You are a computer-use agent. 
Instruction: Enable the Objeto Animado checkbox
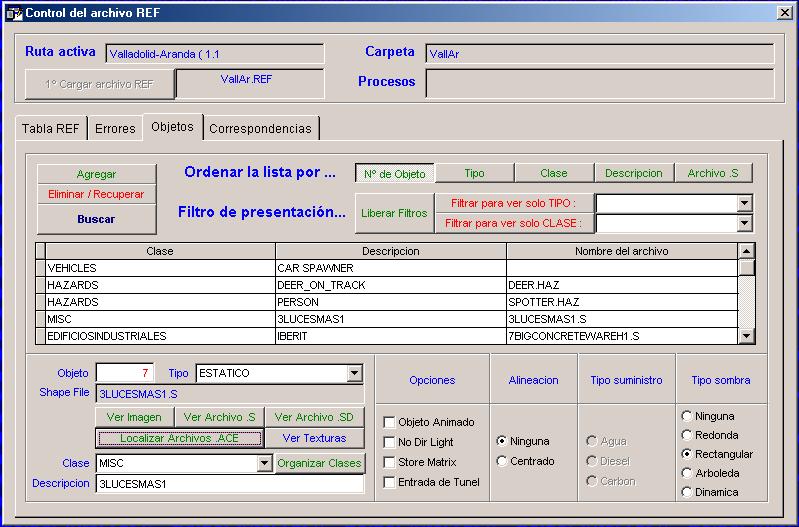[x=390, y=422]
